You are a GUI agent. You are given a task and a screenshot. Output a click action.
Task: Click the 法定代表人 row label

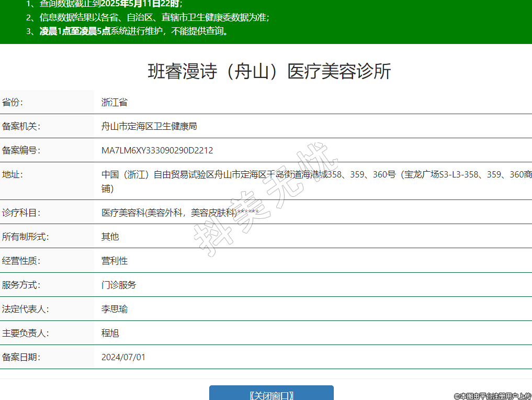coord(26,309)
